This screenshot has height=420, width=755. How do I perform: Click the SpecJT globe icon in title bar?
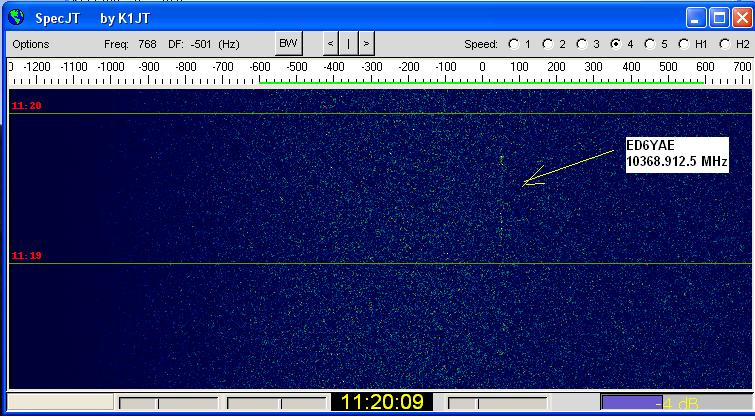coord(15,17)
